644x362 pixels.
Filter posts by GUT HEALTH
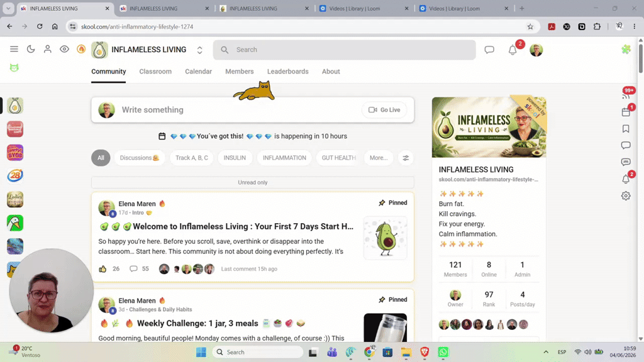pos(338,158)
